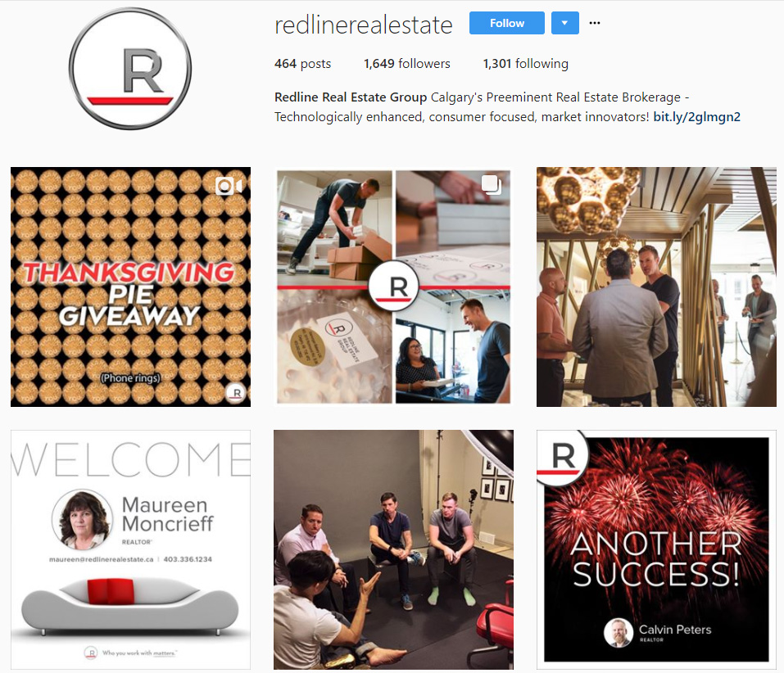This screenshot has width=784, height=673.
Task: Open the Another Success fireworks post
Action: [656, 549]
